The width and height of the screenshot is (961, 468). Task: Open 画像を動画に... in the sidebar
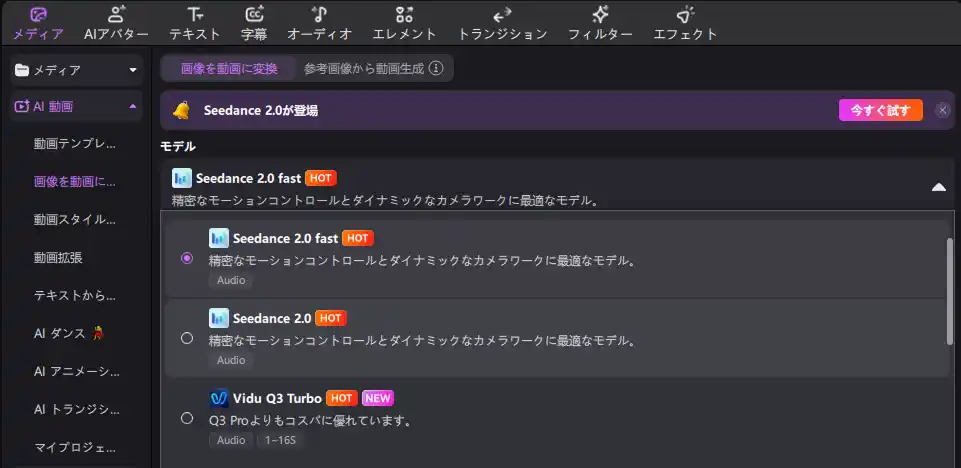75,182
